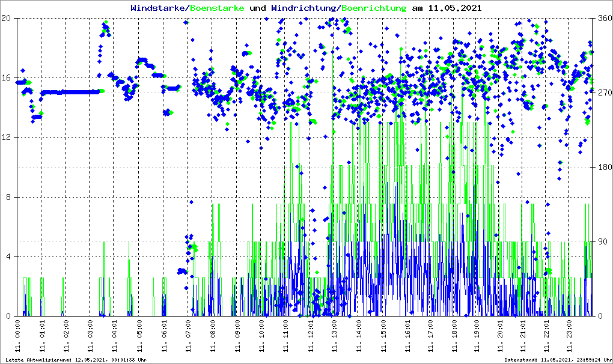This screenshot has height=364, width=613.
Task: Click the 180 label on right axis
Action: tap(603, 167)
